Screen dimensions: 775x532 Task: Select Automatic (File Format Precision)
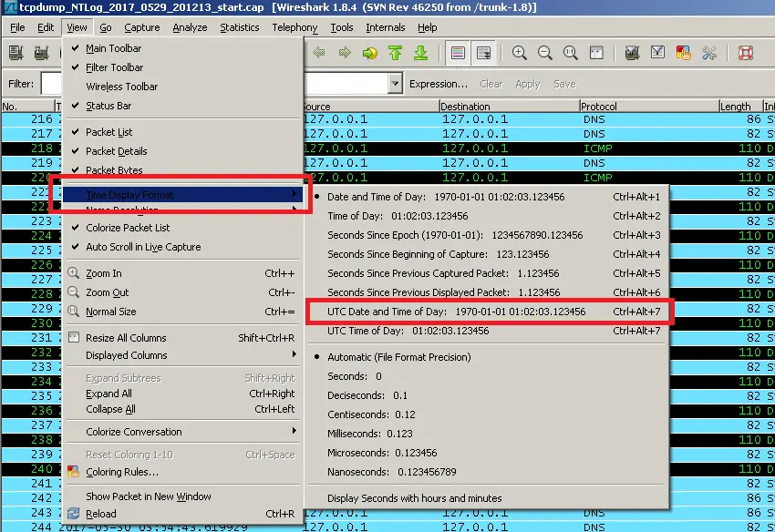tap(488, 357)
